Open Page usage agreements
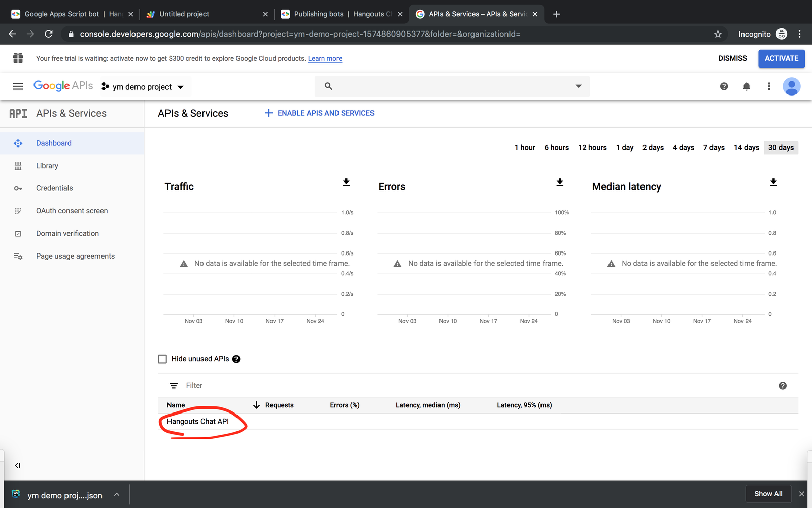This screenshot has height=508, width=812. 72,256
